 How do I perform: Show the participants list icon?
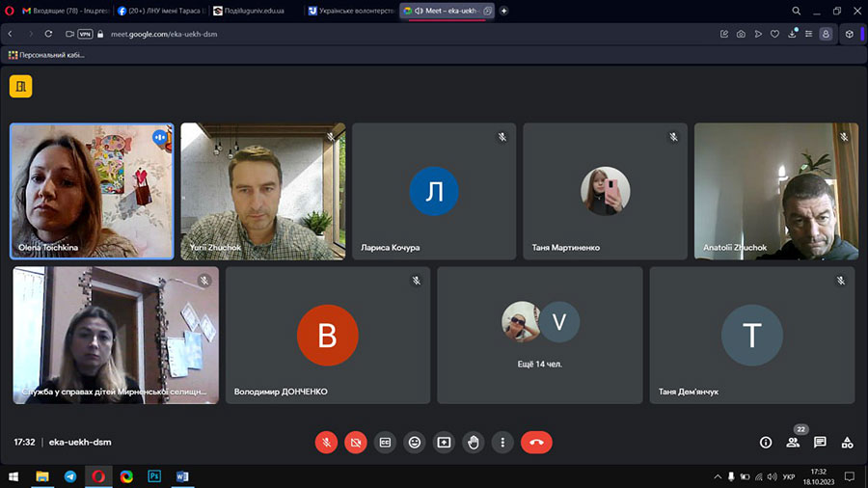(793, 442)
